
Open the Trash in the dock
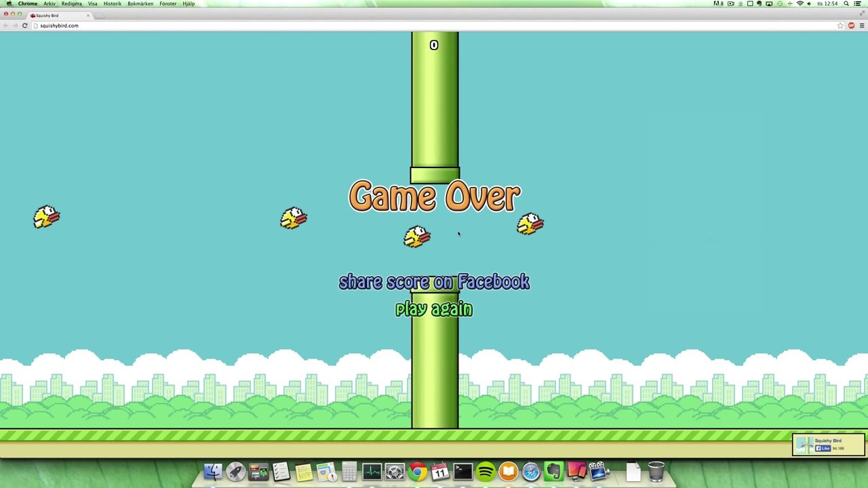(656, 471)
